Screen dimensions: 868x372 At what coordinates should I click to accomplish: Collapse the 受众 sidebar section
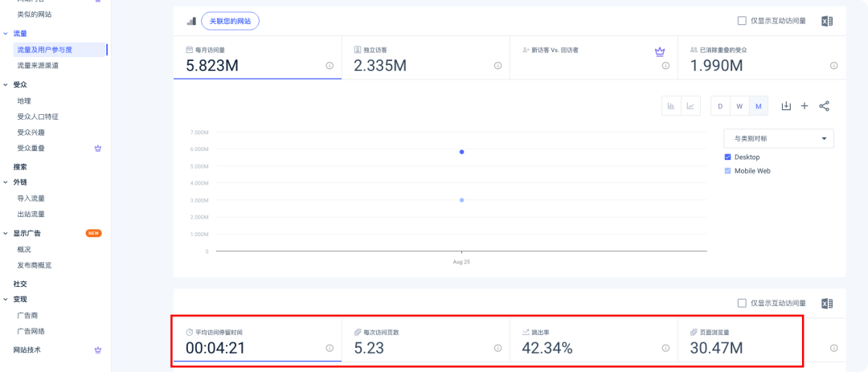(x=6, y=84)
